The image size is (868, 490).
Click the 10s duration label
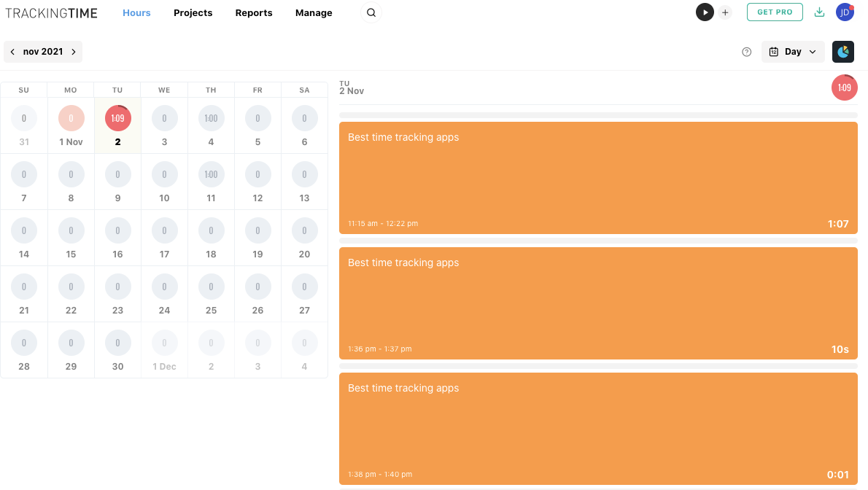pos(840,349)
